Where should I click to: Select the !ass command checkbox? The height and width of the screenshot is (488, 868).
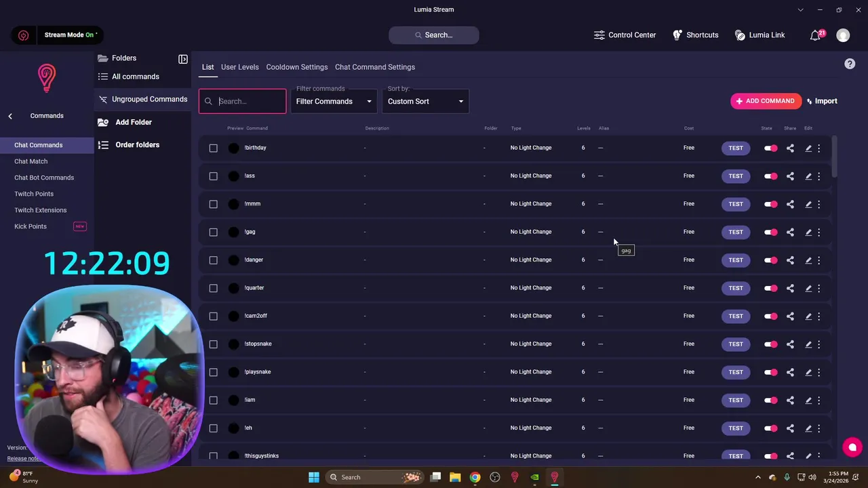click(x=214, y=176)
